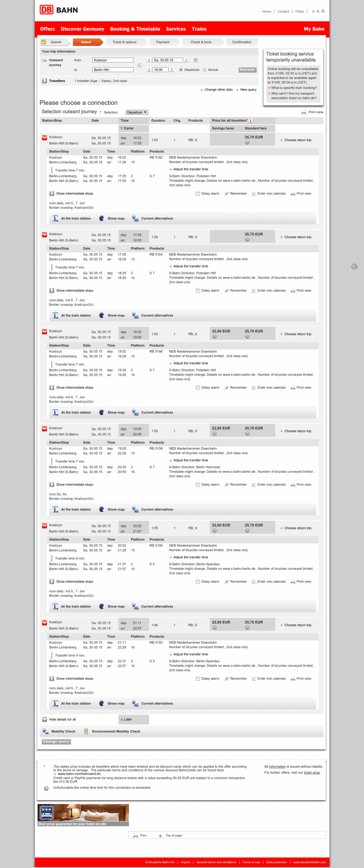Collapse details of the 16:02 connection
Image resolution: width=364 pixels, height=868 pixels.
point(44,138)
